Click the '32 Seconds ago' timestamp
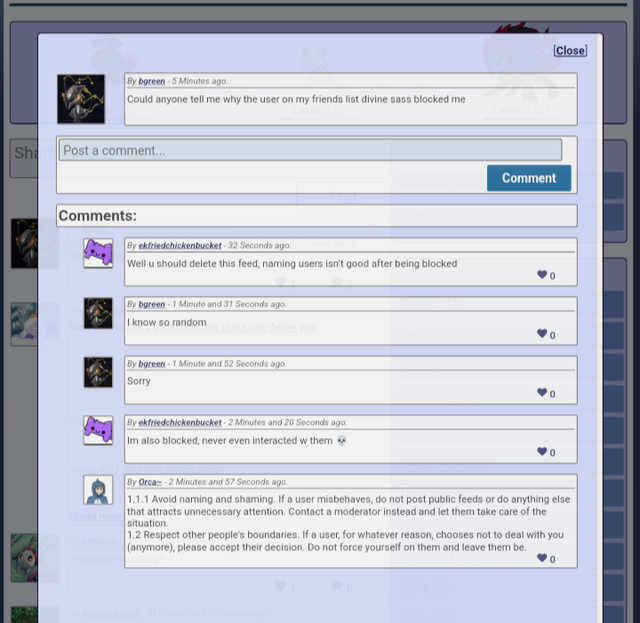This screenshot has width=640, height=623. (x=259, y=245)
